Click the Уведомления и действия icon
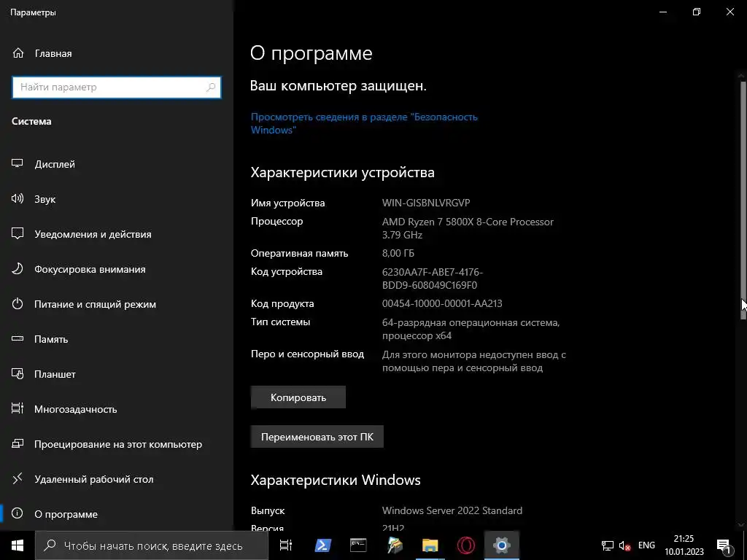 (x=18, y=233)
